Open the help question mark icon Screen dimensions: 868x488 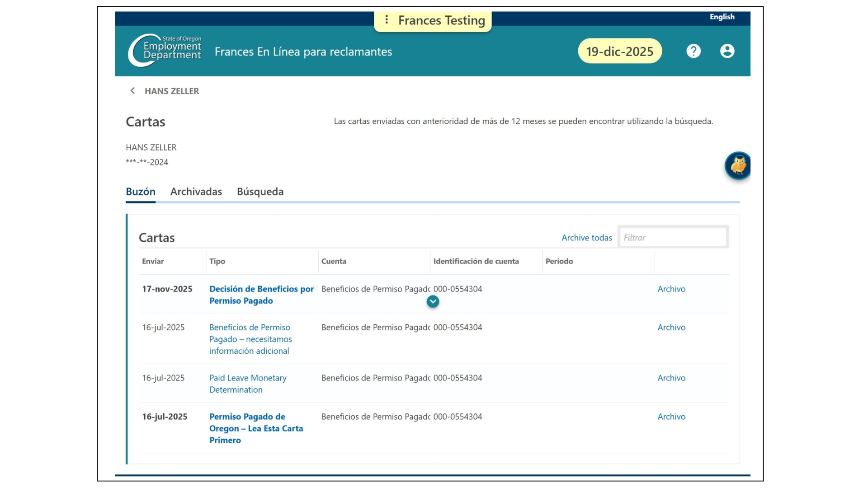(x=693, y=51)
